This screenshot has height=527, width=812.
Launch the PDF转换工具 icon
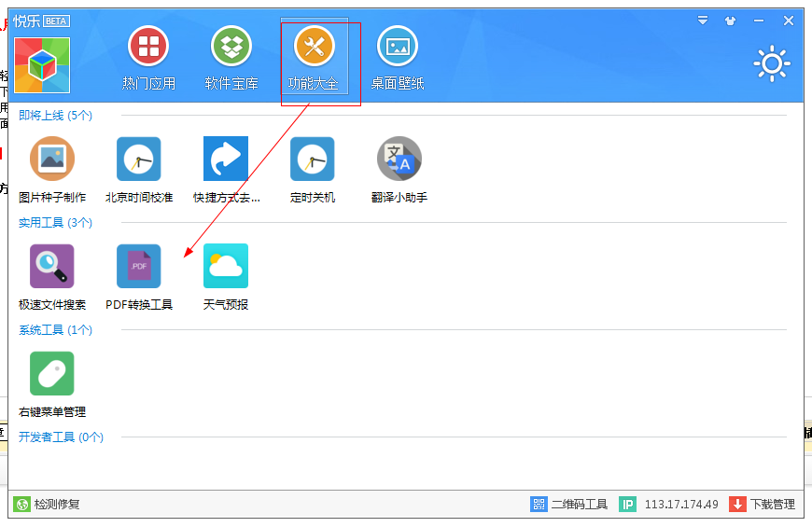139,266
